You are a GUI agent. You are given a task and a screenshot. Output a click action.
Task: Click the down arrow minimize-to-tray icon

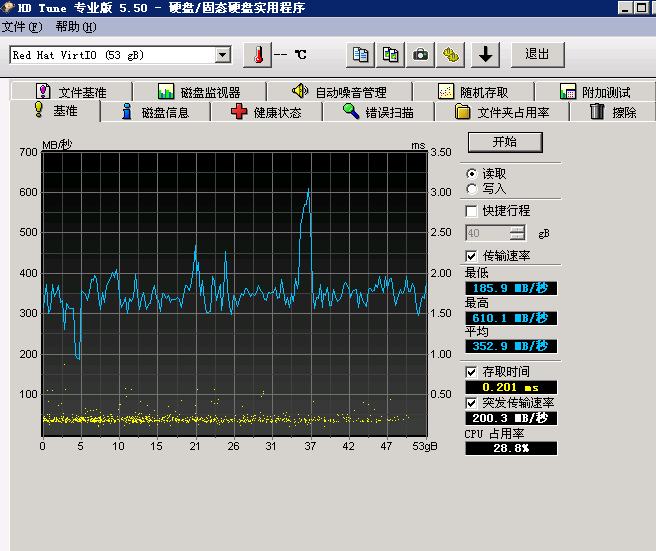point(486,54)
